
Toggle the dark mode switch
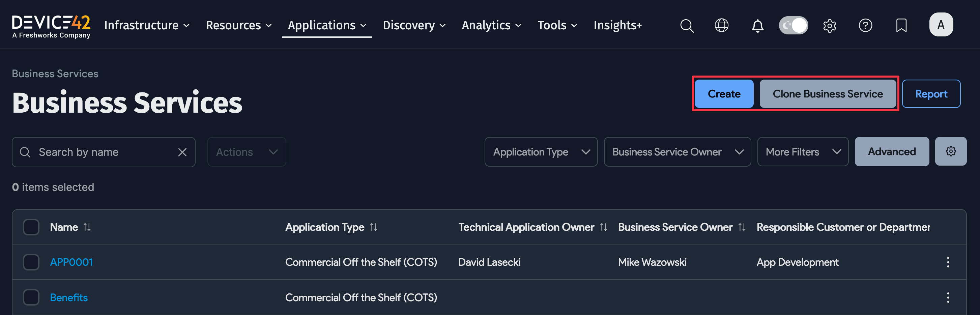tap(793, 25)
